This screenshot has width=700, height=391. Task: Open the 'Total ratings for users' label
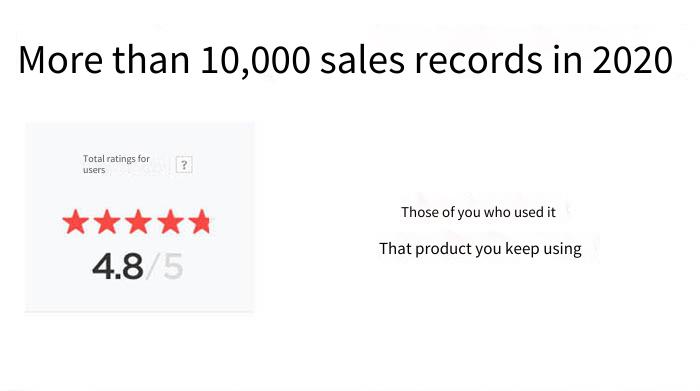(116, 164)
